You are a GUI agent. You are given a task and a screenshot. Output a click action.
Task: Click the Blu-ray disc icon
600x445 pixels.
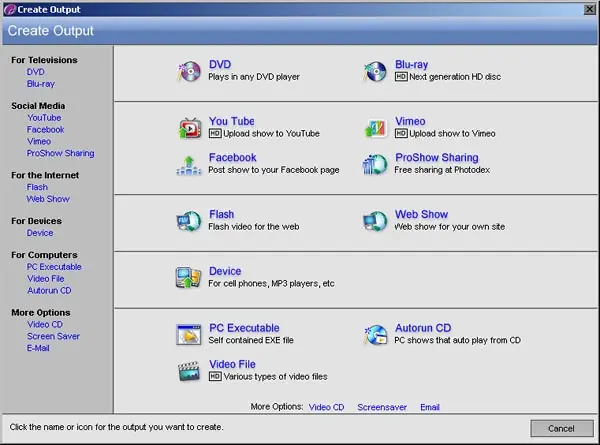coord(375,71)
